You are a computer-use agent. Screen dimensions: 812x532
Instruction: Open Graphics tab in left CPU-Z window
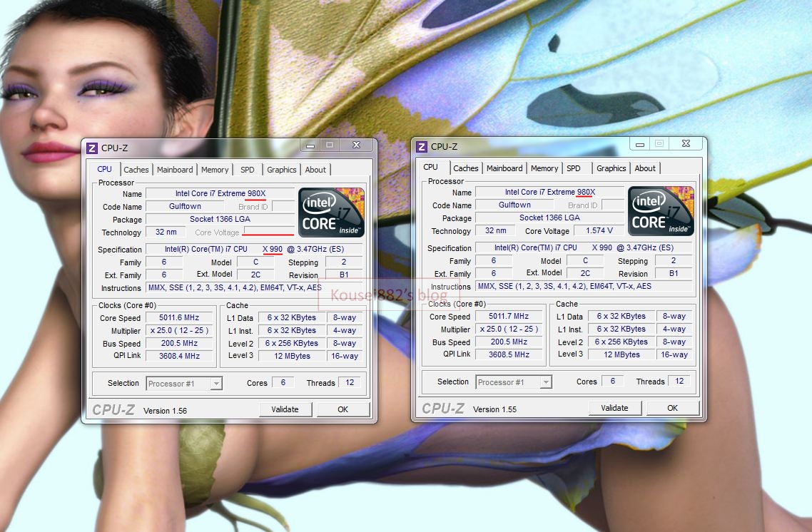282,170
